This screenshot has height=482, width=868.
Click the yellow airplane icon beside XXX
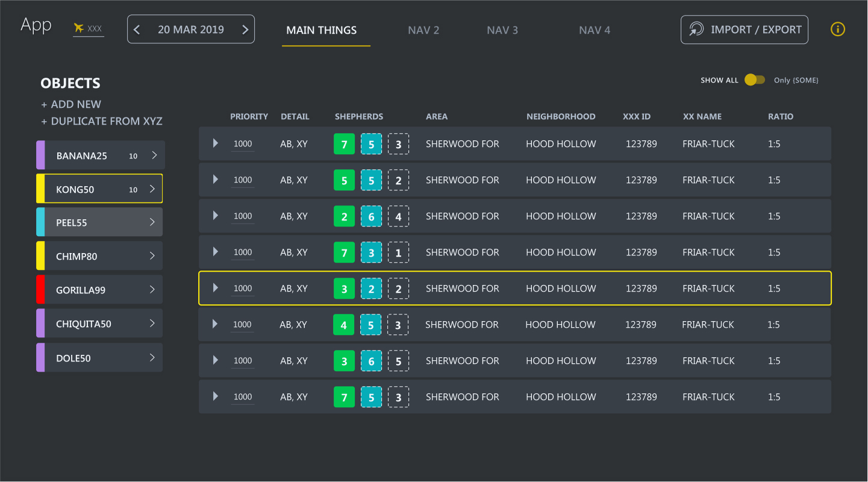coord(78,28)
